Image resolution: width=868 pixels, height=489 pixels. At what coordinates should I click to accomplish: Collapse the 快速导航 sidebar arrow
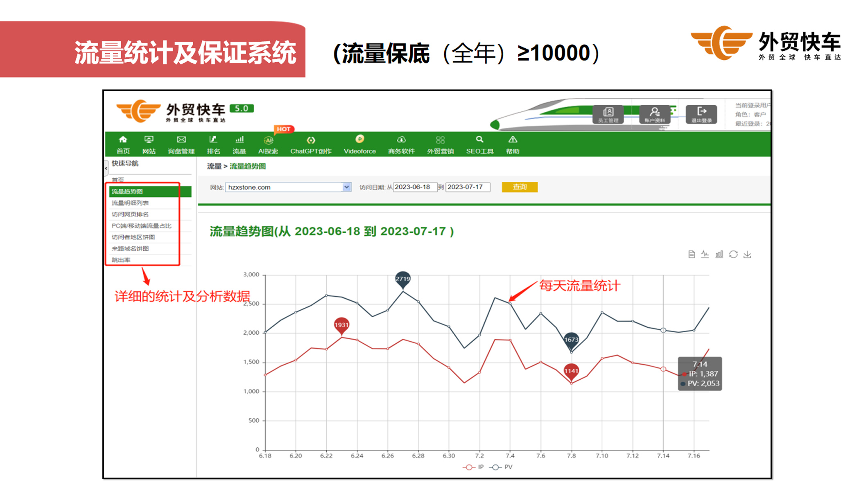[106, 168]
